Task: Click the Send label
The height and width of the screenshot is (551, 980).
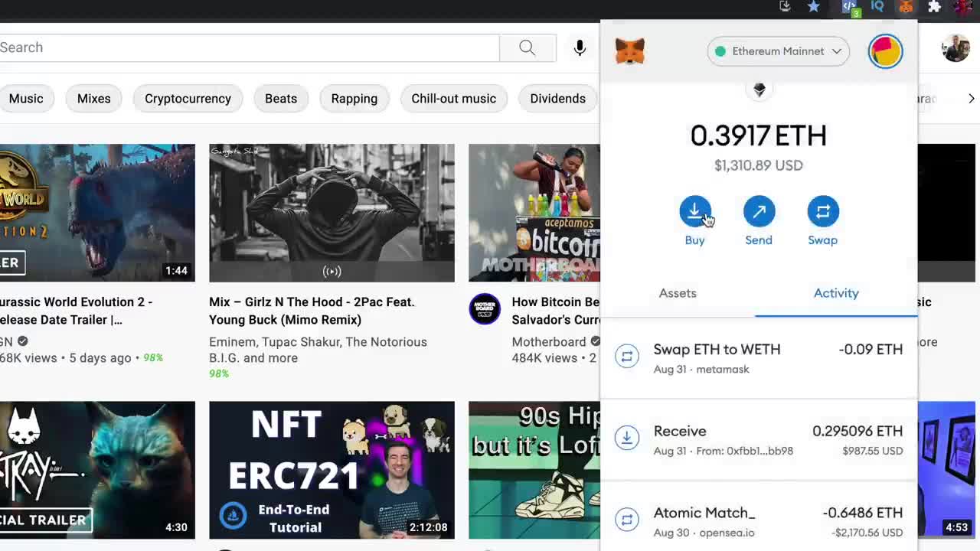Action: point(759,240)
